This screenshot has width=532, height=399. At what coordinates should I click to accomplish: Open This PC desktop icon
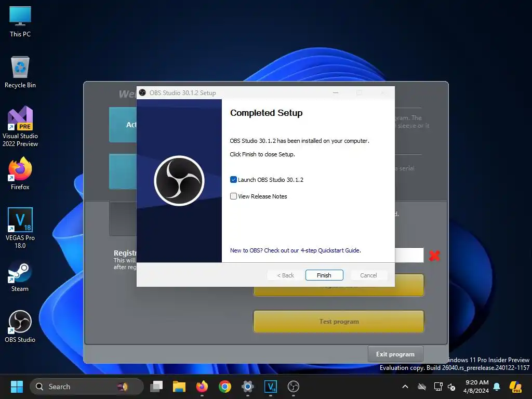click(x=20, y=22)
